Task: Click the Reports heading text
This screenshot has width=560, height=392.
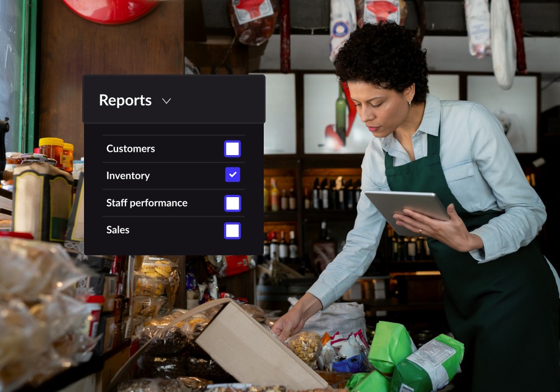Action: (125, 100)
